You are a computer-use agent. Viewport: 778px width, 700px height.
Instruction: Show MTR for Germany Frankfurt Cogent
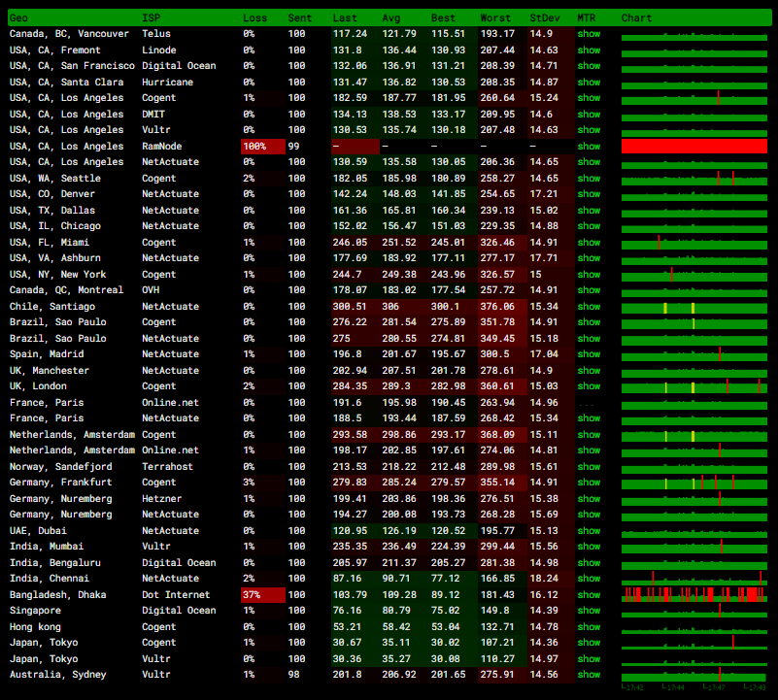589,483
